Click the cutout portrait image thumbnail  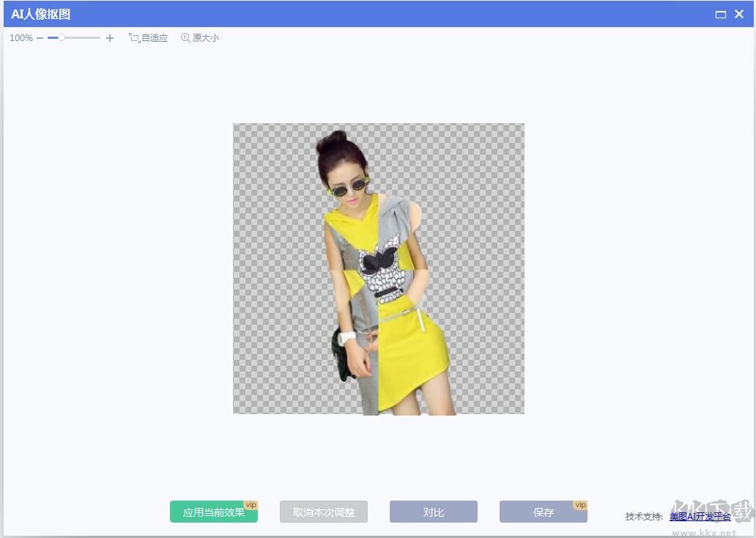[378, 268]
